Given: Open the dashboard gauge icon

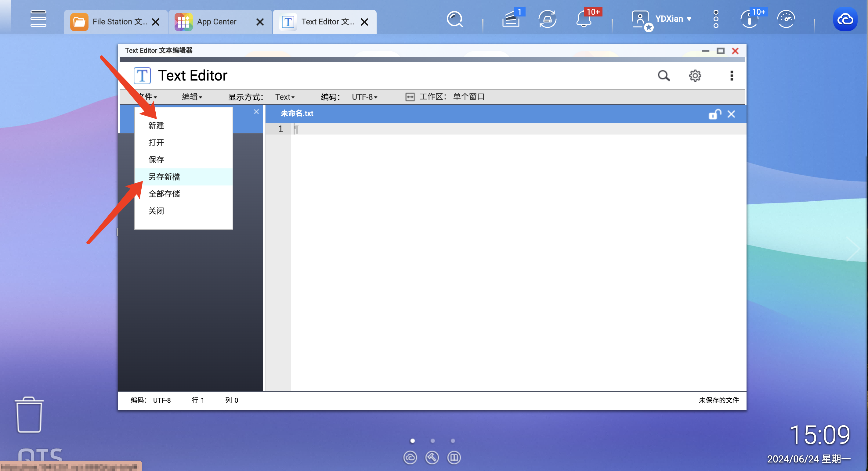Looking at the screenshot, I should [x=786, y=19].
